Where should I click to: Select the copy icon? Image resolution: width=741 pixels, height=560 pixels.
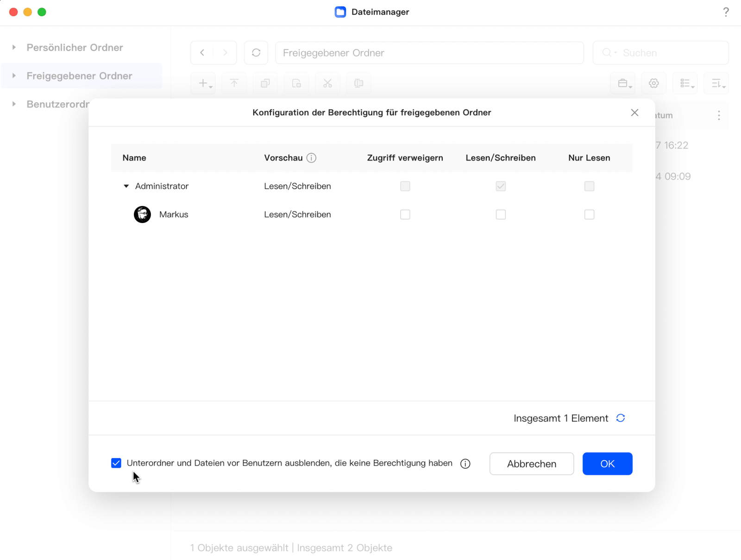coord(265,83)
